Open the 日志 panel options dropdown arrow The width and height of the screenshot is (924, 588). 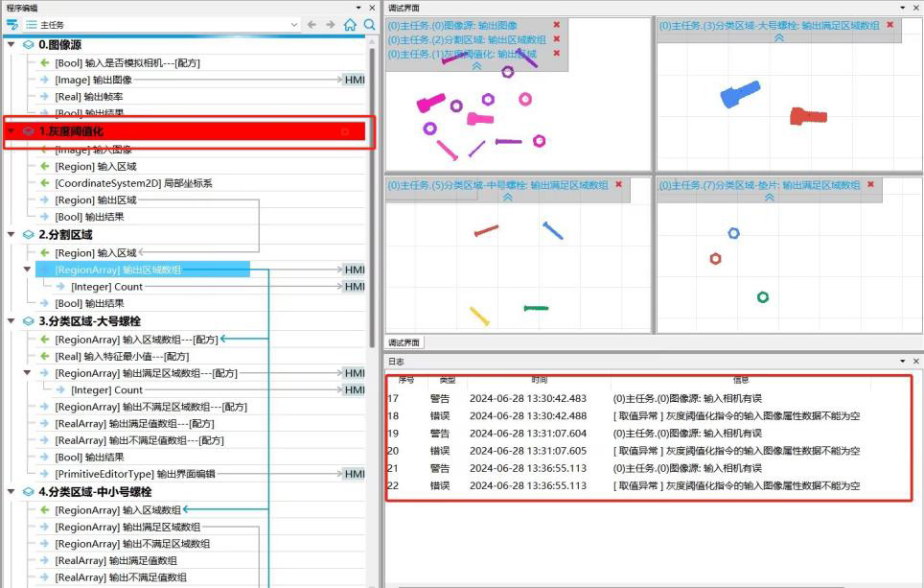pos(902,361)
